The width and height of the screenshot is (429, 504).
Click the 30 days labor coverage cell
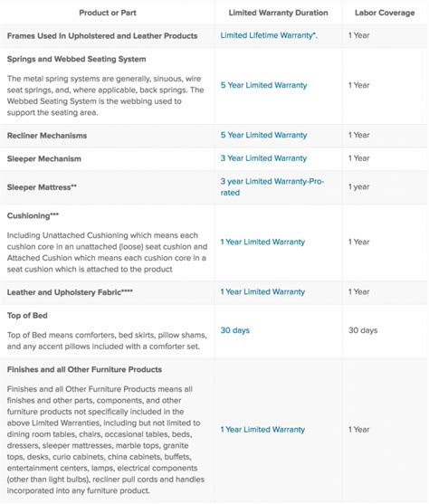click(x=363, y=330)
